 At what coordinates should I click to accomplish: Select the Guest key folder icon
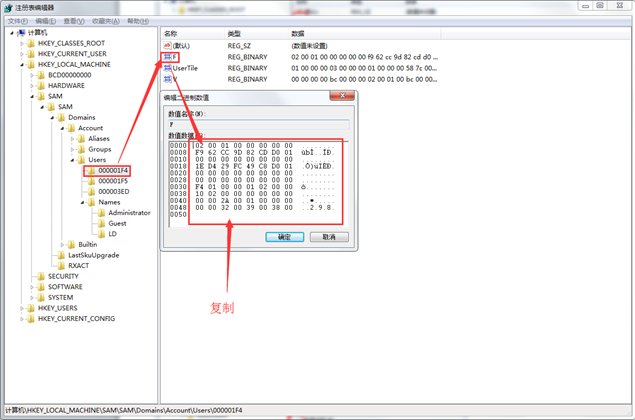pyautogui.click(x=102, y=223)
